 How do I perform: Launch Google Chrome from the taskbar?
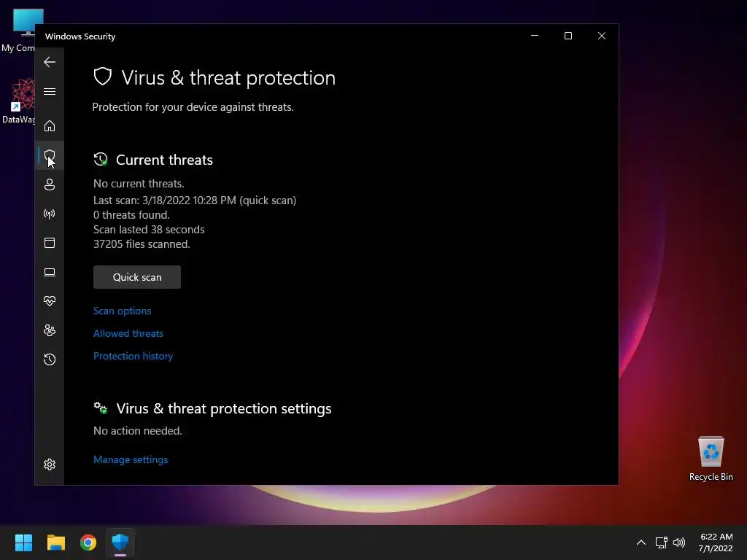(88, 542)
